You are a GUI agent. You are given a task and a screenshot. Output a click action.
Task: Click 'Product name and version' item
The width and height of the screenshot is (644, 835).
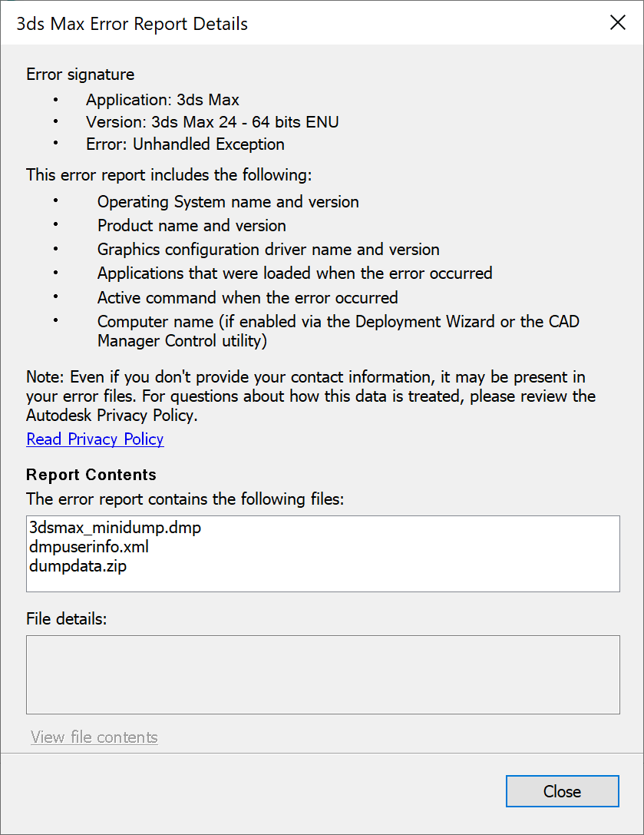pyautogui.click(x=192, y=226)
